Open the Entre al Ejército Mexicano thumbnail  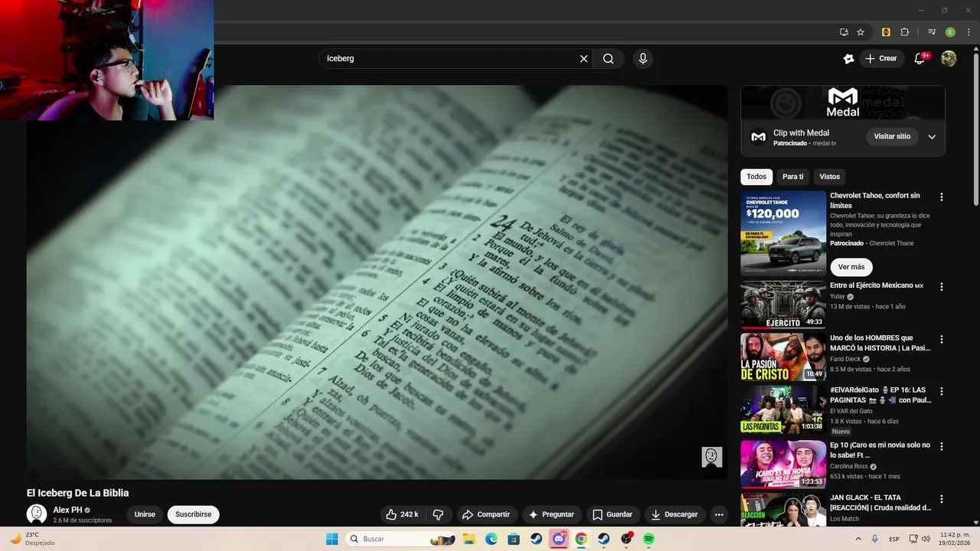click(x=783, y=305)
